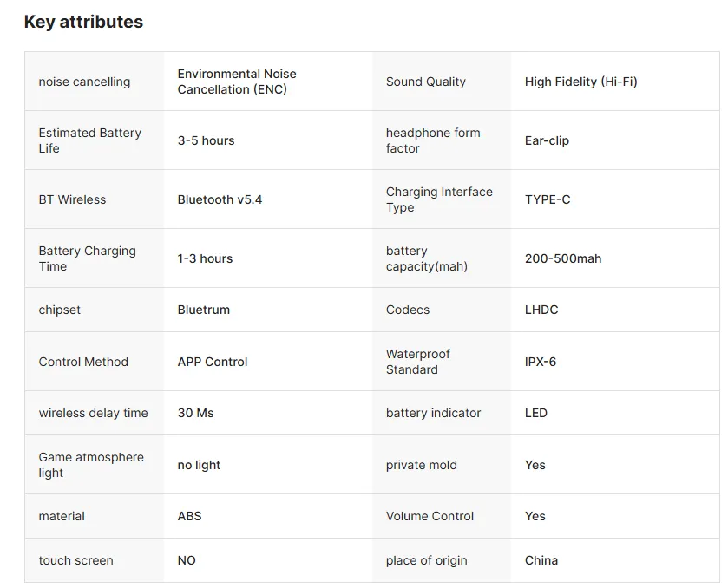This screenshot has width=728, height=588.
Task: Select the APP Control value
Action: coord(213,362)
